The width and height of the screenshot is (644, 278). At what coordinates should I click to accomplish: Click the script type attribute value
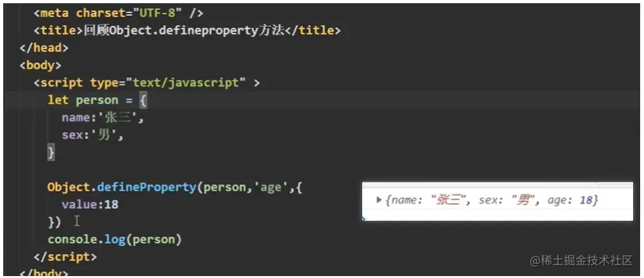(186, 82)
